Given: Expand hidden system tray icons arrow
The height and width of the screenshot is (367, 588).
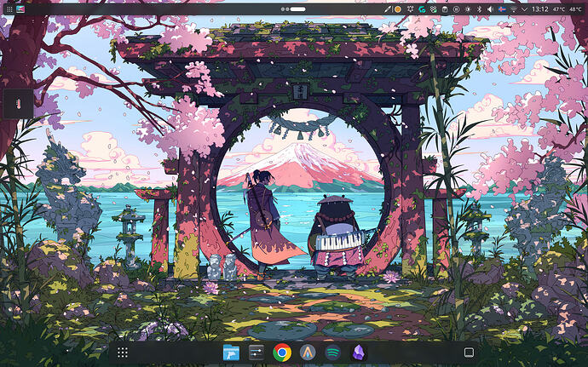Looking at the screenshot, I should coord(525,9).
